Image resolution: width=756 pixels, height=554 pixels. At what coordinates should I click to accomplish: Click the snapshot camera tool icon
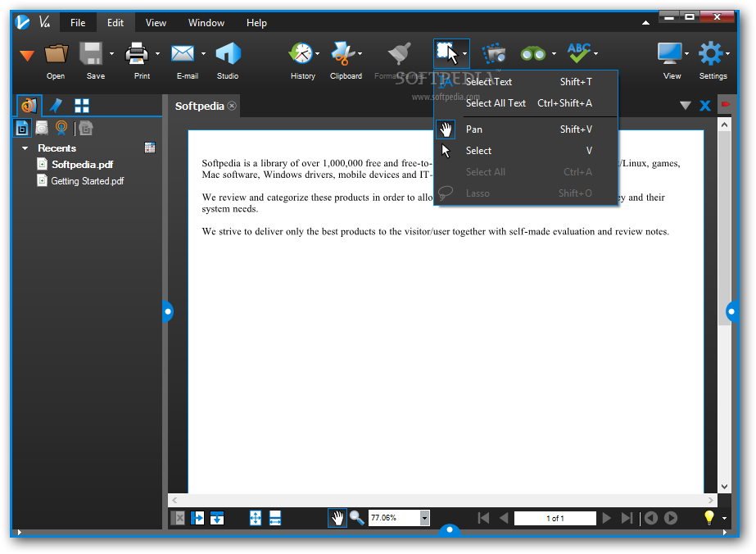(494, 53)
